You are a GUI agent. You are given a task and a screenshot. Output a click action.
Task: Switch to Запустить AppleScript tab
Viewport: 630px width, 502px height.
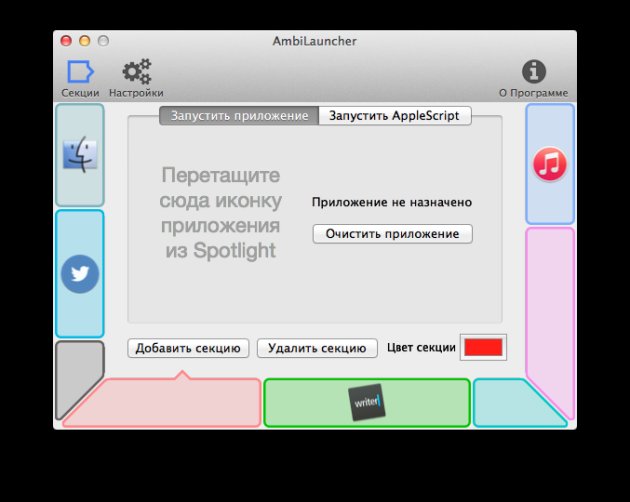[x=395, y=116]
